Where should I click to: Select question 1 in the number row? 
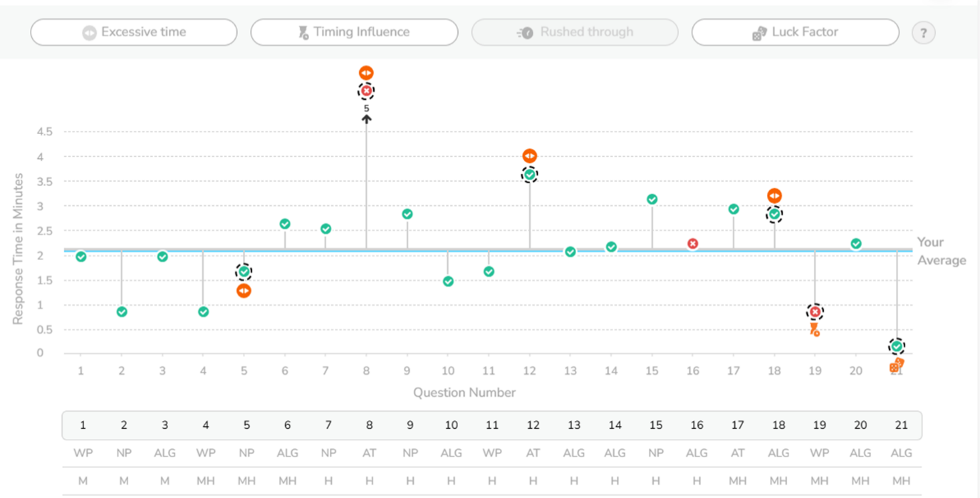[83, 425]
